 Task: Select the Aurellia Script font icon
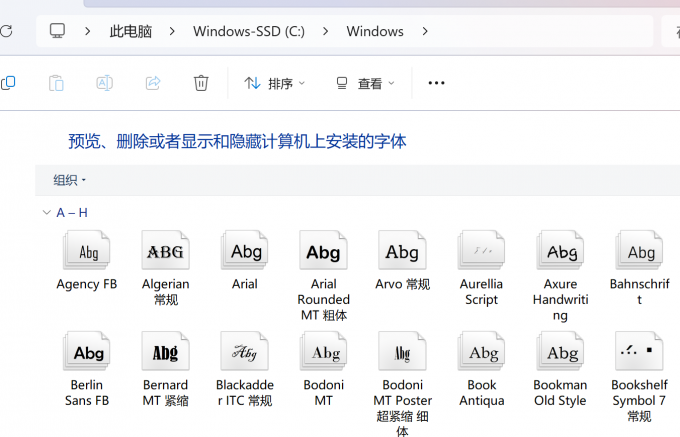(x=481, y=250)
